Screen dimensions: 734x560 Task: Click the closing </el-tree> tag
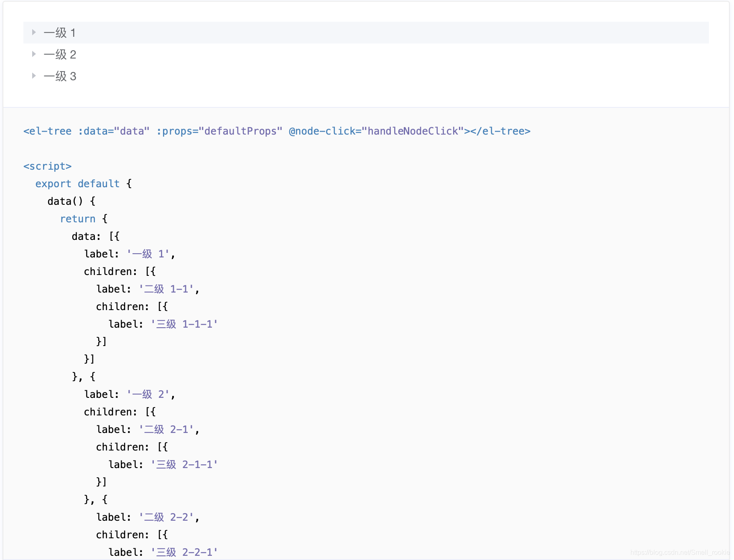(x=500, y=131)
